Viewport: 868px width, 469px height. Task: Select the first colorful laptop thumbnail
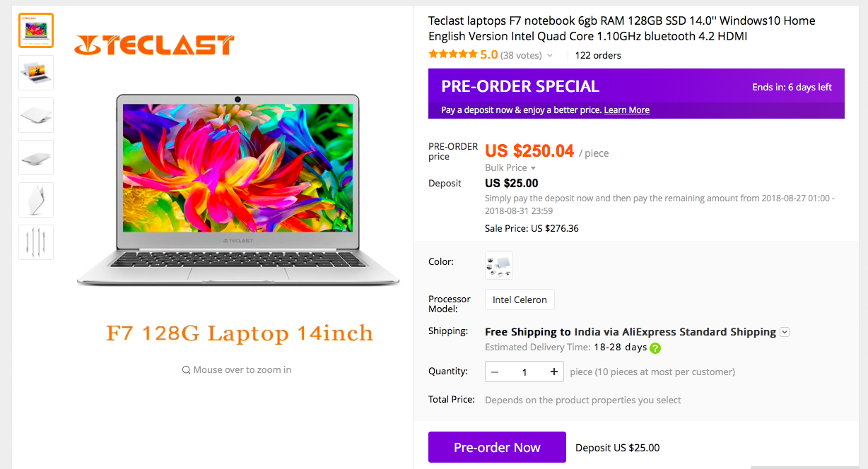coord(36,30)
